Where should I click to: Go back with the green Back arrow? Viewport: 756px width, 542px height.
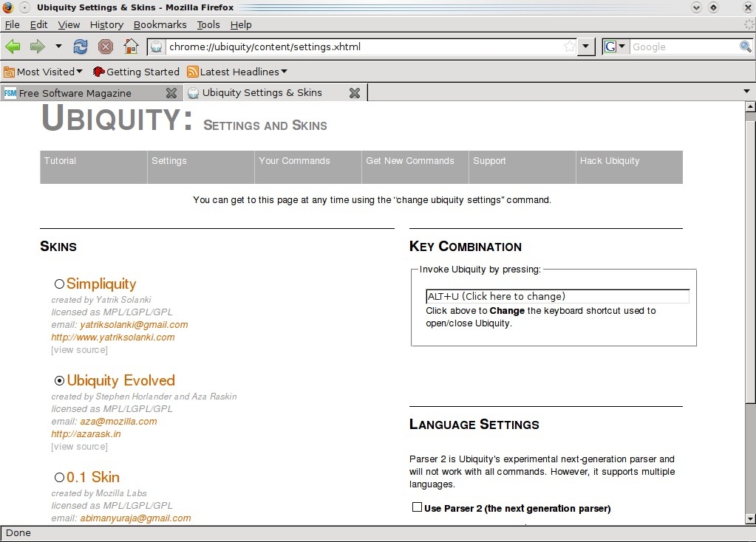[13, 47]
